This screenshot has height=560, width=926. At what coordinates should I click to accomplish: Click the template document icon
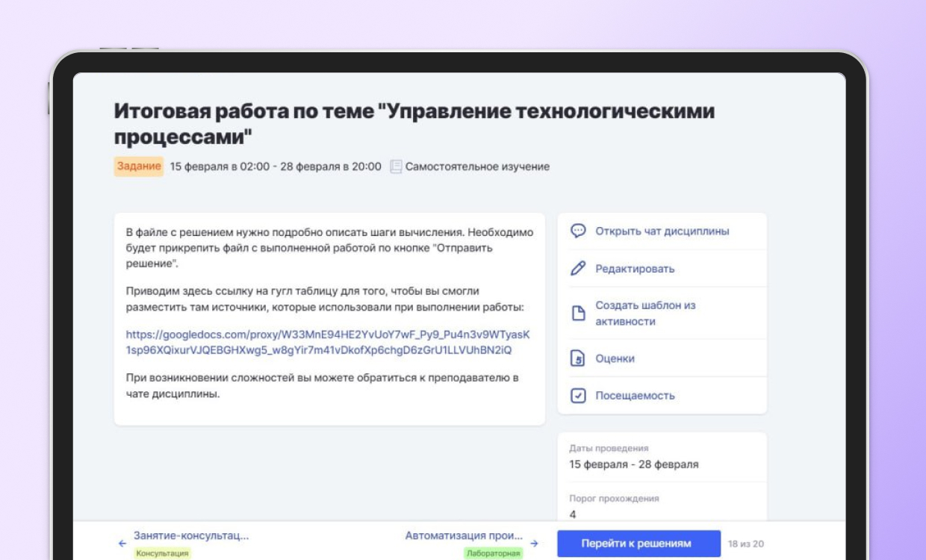click(x=578, y=314)
